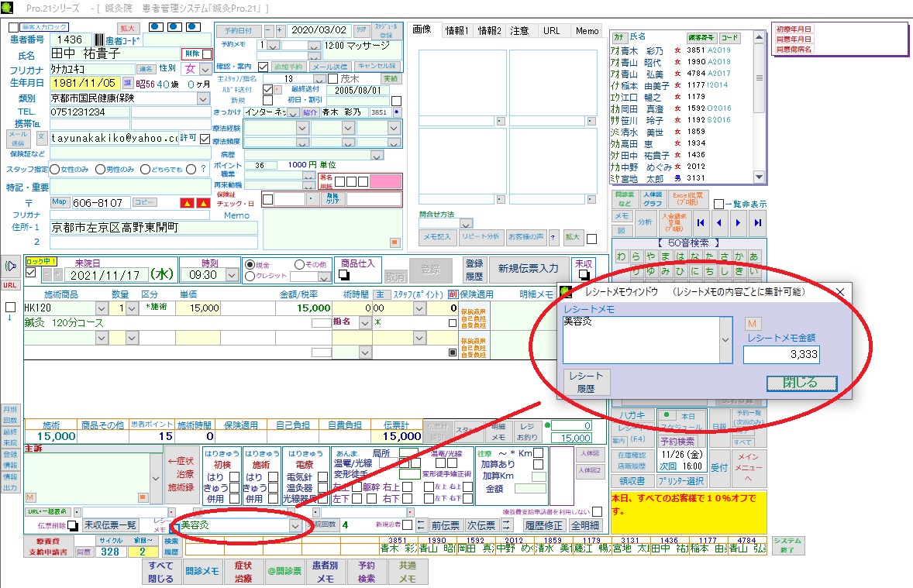Click the すべて閉じる button
This screenshot has height=588, width=913.
[x=160, y=572]
